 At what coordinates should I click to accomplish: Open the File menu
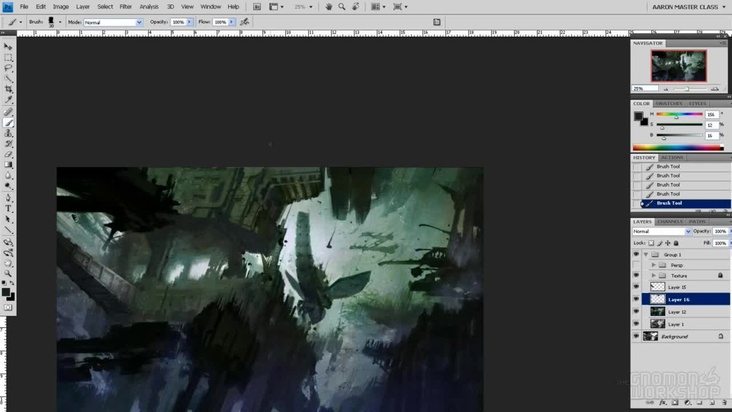tap(24, 7)
